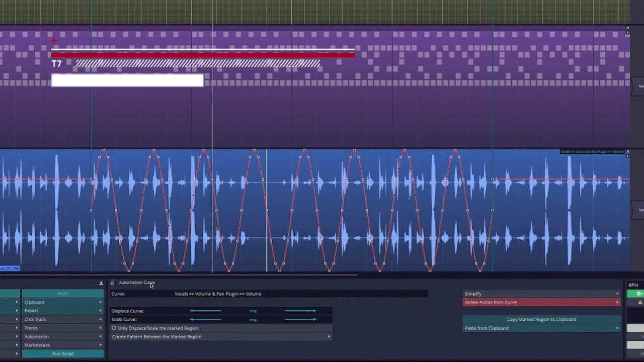Image resolution: width=644 pixels, height=362 pixels.
Task: Open the Clipboard menu
Action: click(63, 302)
